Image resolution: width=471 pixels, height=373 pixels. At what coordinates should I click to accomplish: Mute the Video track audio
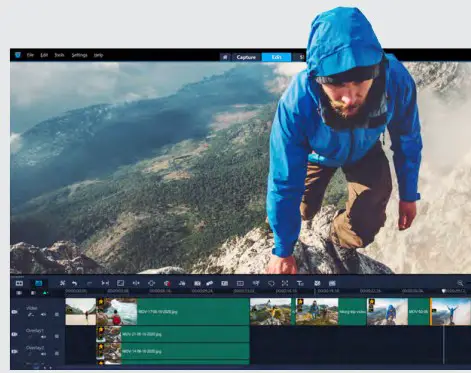tap(44, 314)
